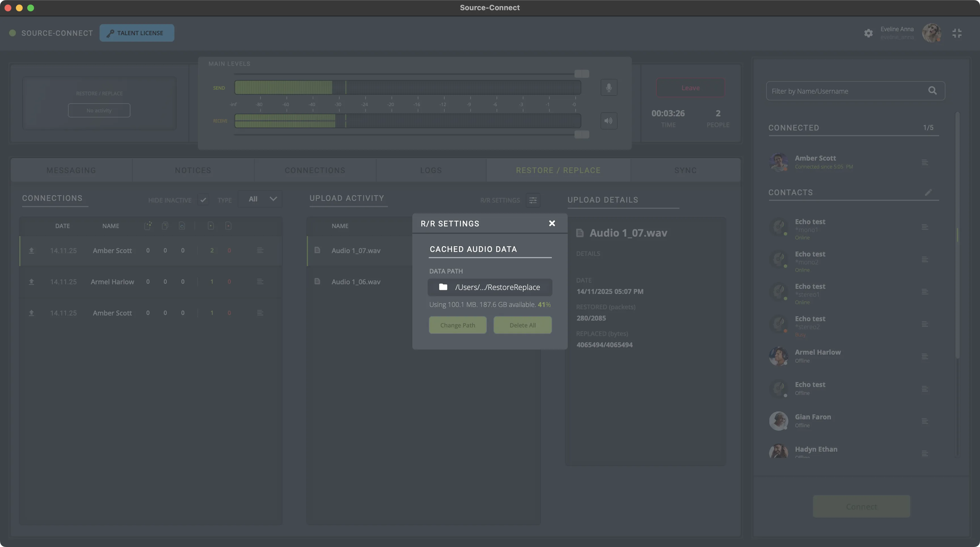Close the R/R Settings dialog
The height and width of the screenshot is (547, 980).
tap(552, 224)
